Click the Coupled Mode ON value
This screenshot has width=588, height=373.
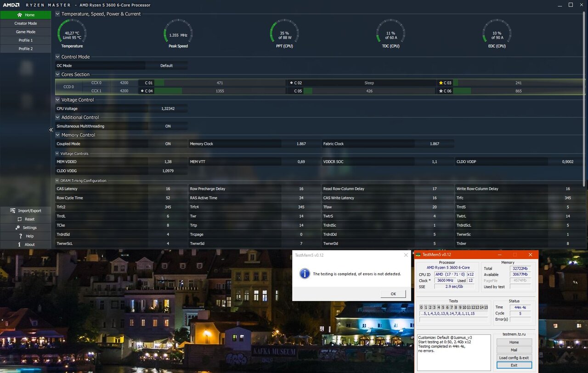pyautogui.click(x=168, y=144)
